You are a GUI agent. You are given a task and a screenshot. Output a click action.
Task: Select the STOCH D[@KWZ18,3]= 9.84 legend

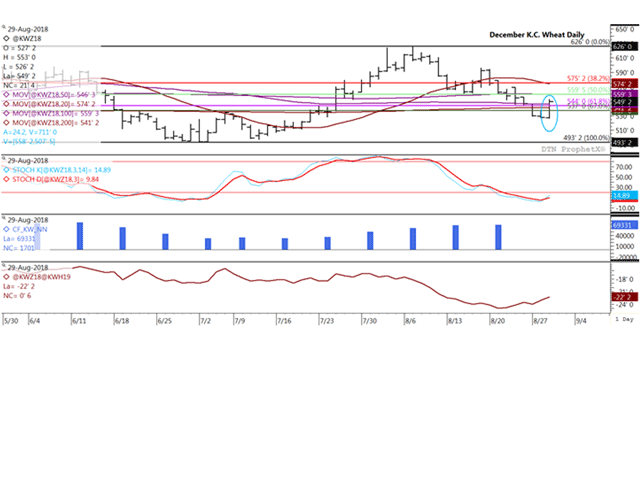(56, 179)
